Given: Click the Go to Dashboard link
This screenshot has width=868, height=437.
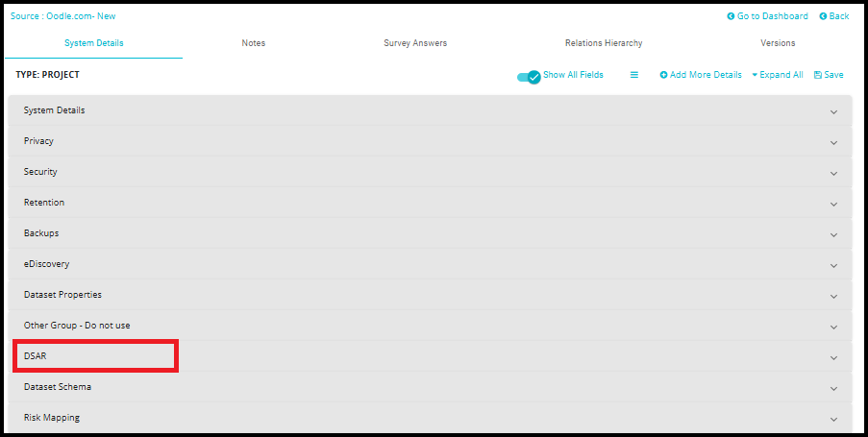Looking at the screenshot, I should [767, 16].
